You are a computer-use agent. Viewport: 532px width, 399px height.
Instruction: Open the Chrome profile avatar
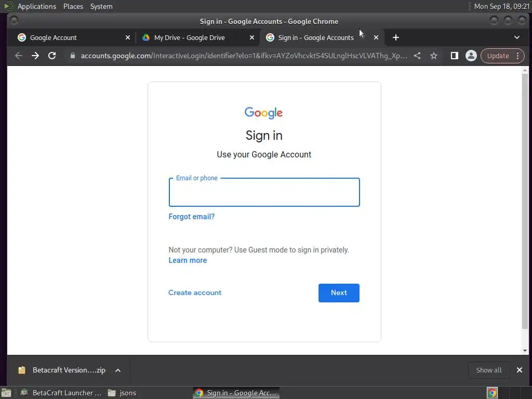tap(471, 56)
